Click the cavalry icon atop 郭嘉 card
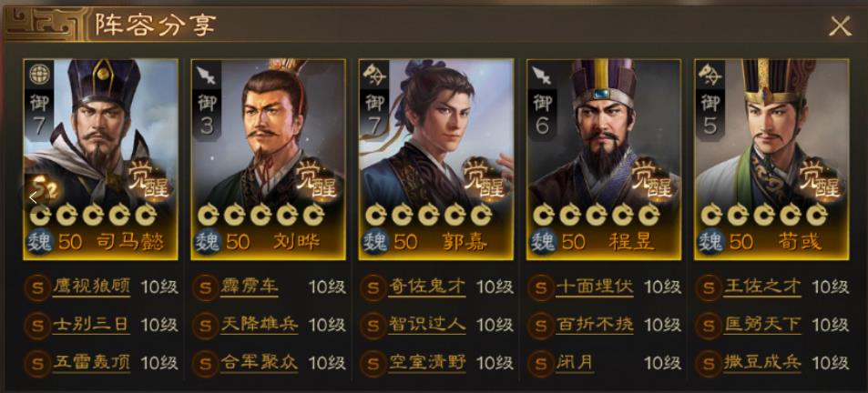 (x=374, y=73)
